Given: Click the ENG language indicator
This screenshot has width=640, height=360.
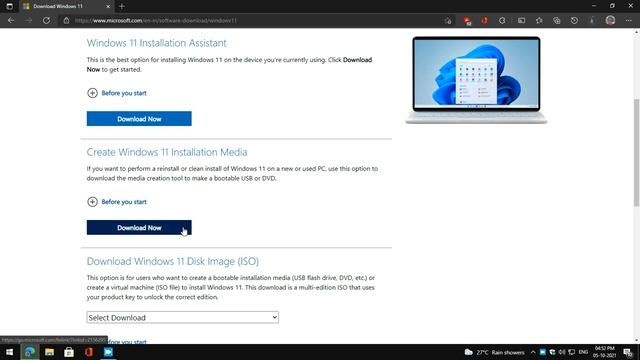Looking at the screenshot, I should pos(583,352).
